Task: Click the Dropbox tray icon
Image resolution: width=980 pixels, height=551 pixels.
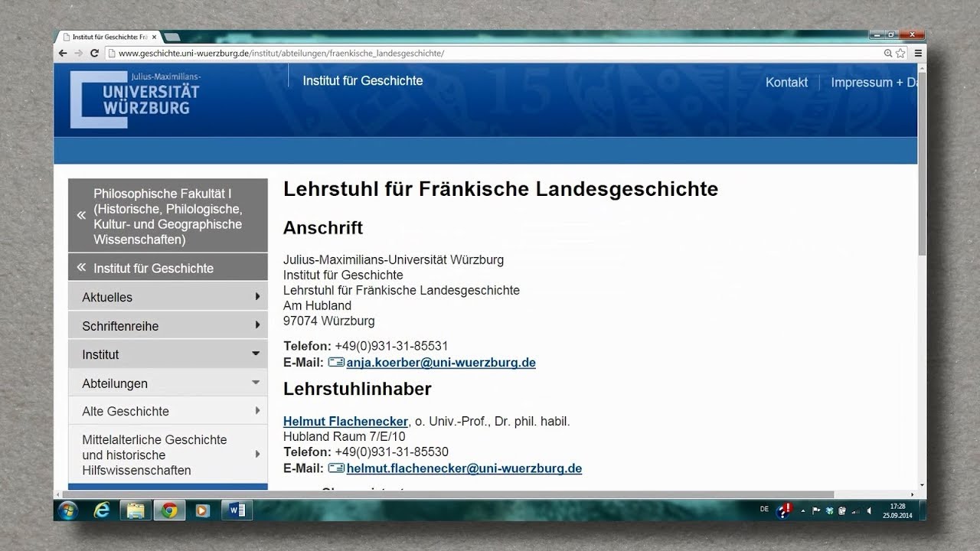Action: pyautogui.click(x=829, y=510)
